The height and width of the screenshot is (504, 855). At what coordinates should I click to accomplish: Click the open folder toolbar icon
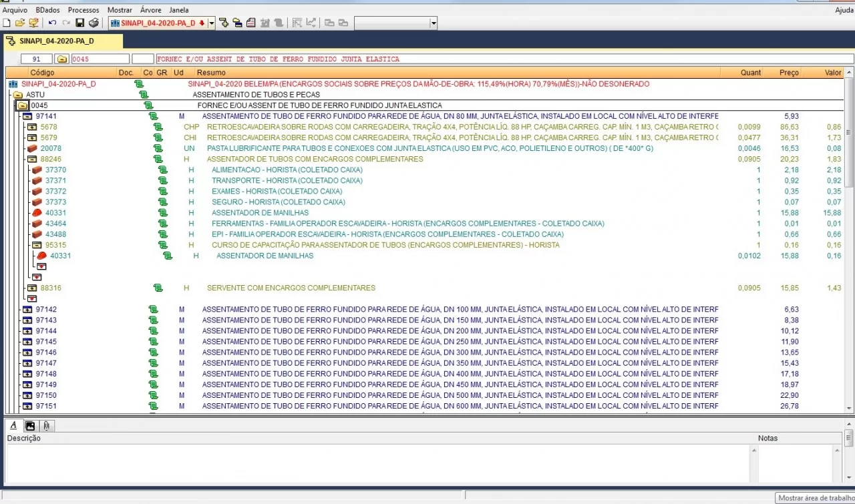tap(20, 23)
